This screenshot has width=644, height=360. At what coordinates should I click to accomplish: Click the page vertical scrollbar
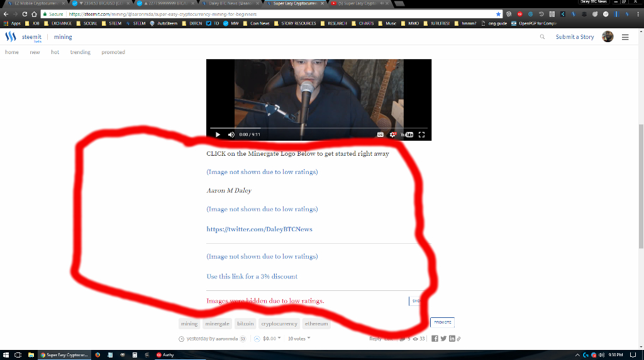(x=641, y=187)
